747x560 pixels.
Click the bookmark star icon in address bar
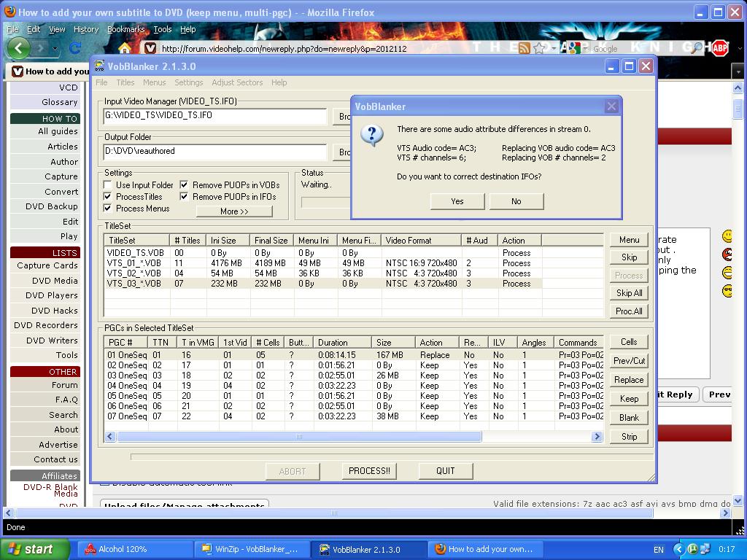click(x=539, y=48)
